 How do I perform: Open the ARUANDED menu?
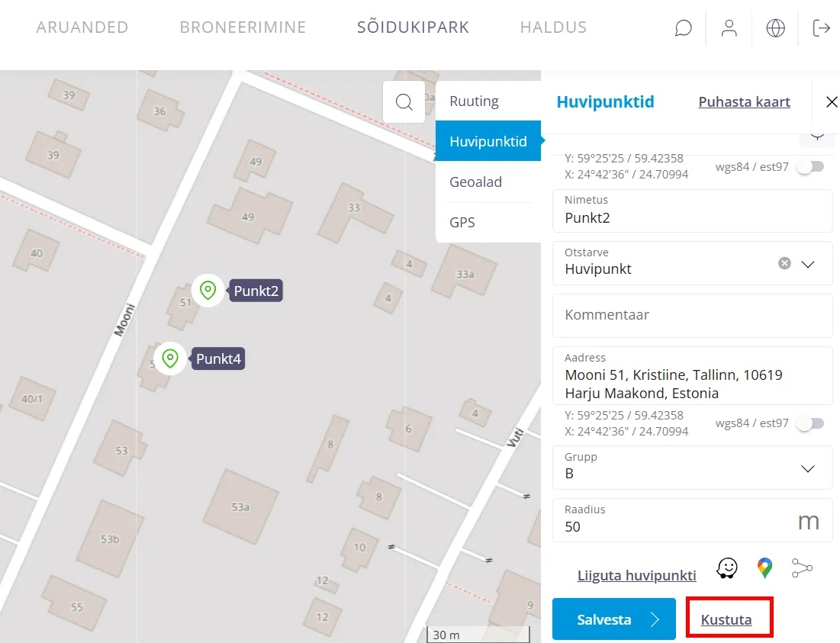[82, 28]
